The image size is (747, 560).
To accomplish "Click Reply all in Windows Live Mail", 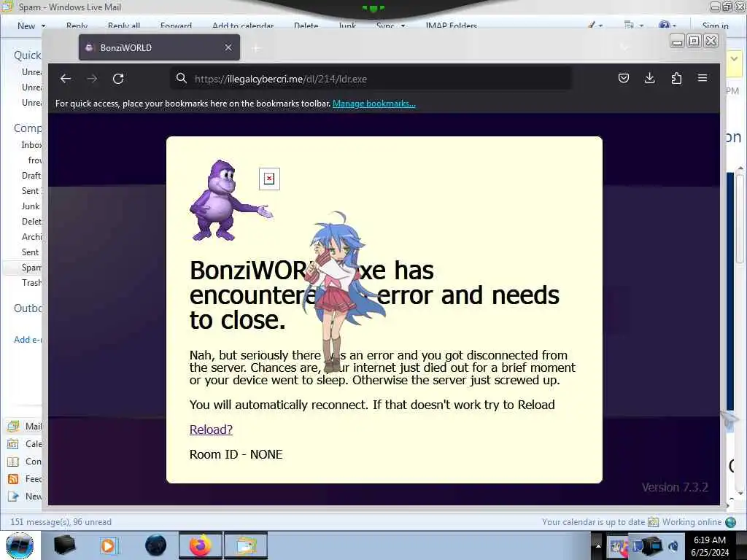I will [124, 26].
